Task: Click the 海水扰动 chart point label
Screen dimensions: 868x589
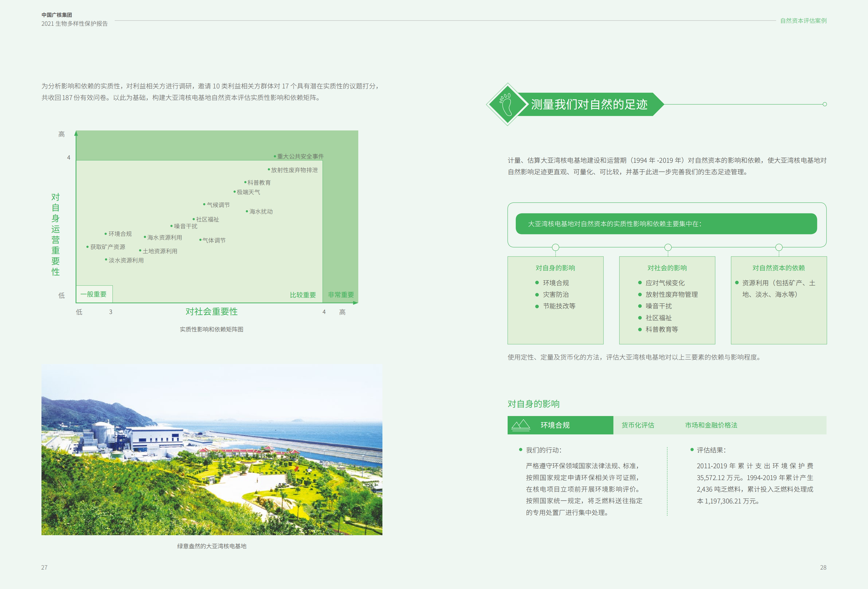Action: pyautogui.click(x=261, y=211)
